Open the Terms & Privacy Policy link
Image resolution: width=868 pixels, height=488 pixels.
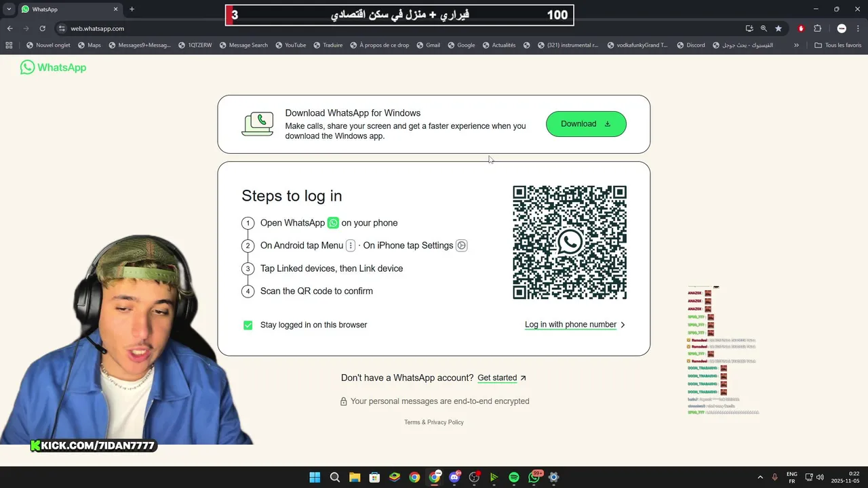(x=434, y=422)
